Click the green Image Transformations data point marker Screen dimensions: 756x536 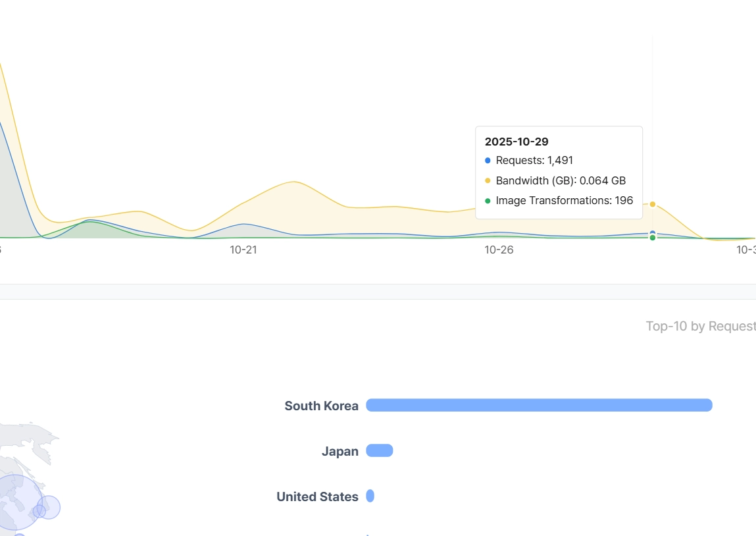(x=652, y=238)
